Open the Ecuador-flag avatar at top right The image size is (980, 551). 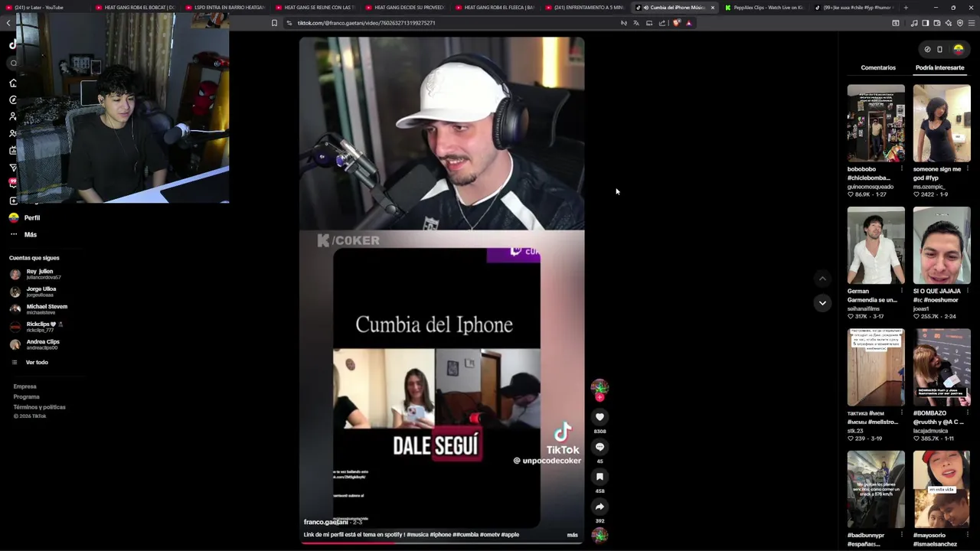[x=959, y=49]
